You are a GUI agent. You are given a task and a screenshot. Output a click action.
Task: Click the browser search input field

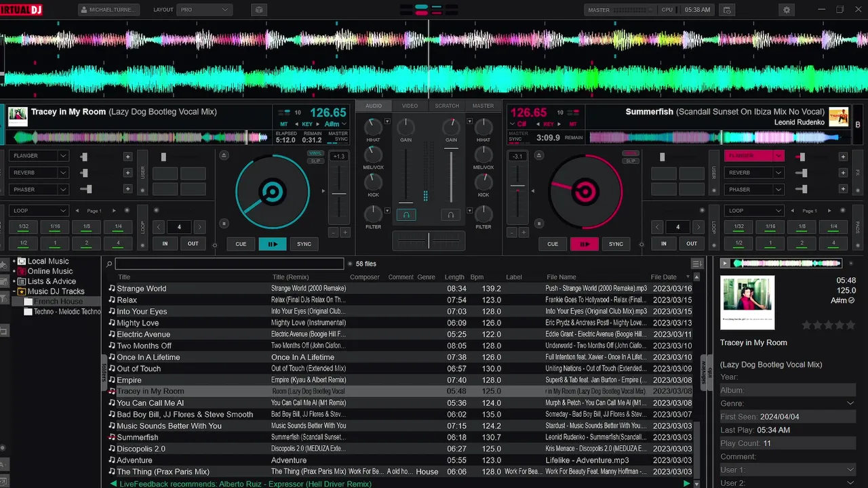[x=229, y=264]
